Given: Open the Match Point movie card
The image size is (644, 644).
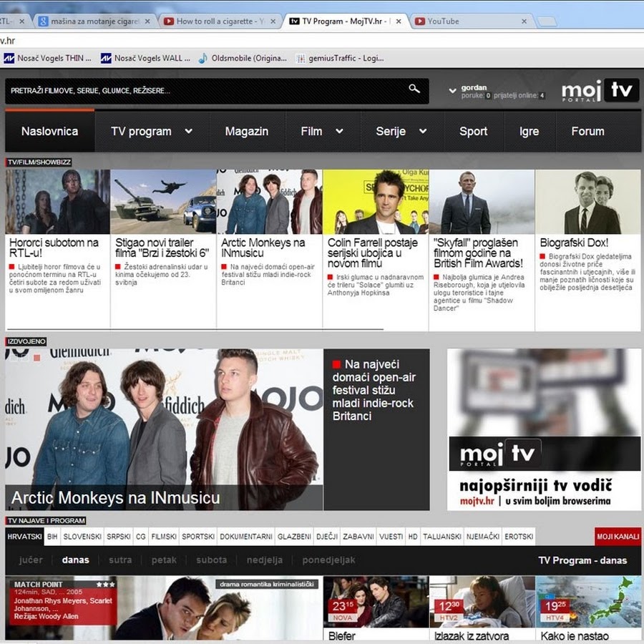Looking at the screenshot, I should click(164, 608).
